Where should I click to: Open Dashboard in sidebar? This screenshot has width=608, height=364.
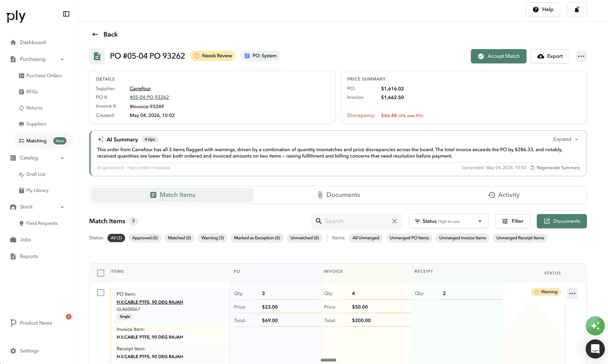pyautogui.click(x=33, y=42)
